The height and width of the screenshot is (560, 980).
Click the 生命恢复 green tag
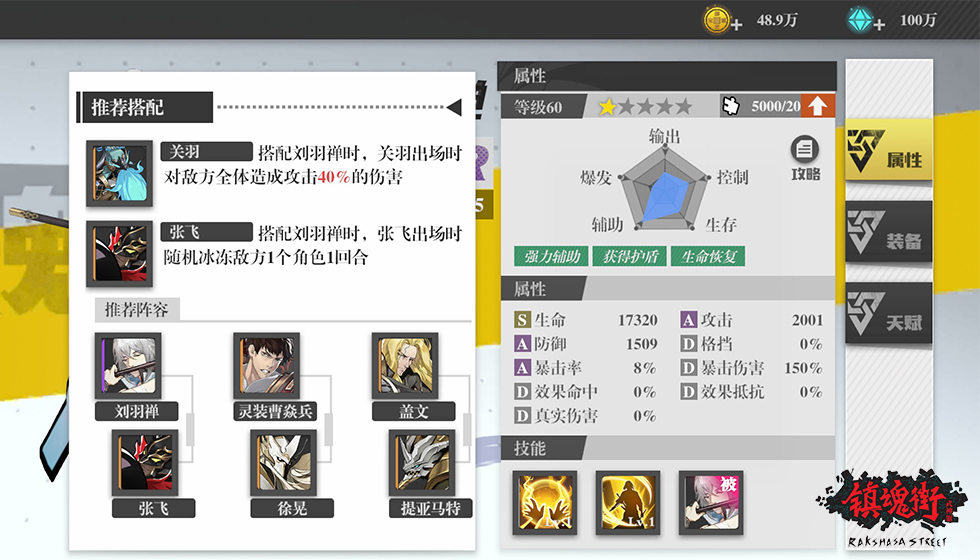coord(708,256)
